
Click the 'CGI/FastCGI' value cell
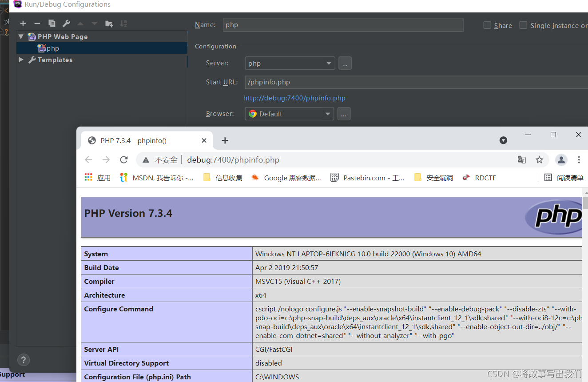click(x=417, y=349)
